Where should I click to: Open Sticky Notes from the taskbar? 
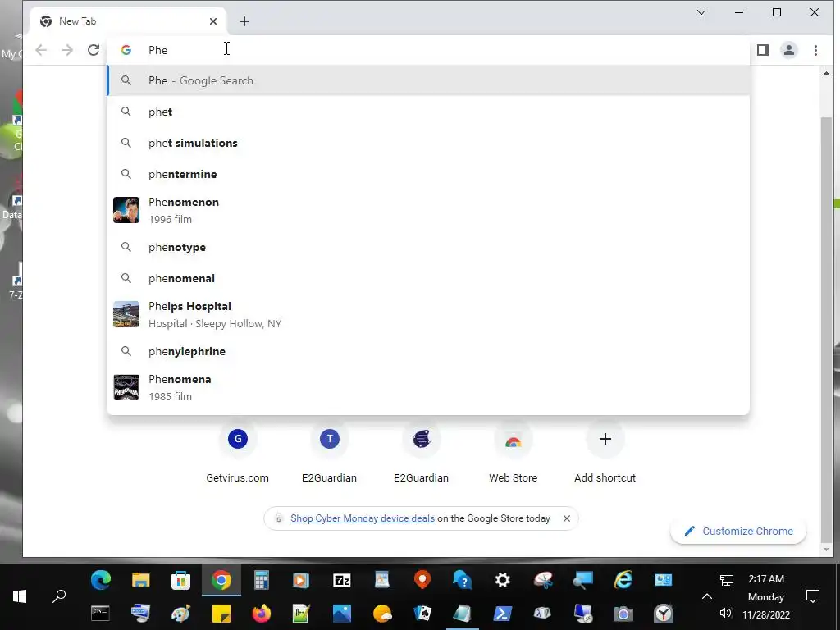click(x=221, y=614)
